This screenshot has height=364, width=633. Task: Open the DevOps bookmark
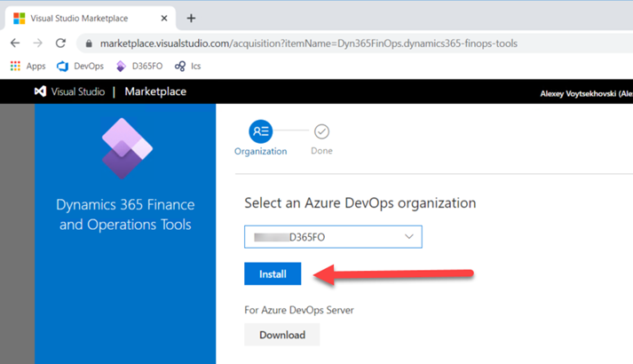[80, 66]
